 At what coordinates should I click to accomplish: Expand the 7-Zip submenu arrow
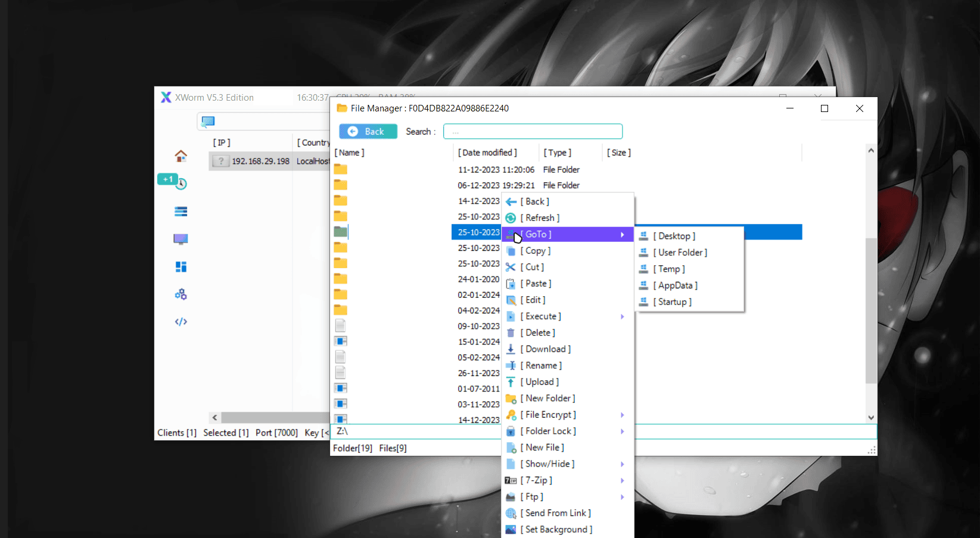pos(623,480)
